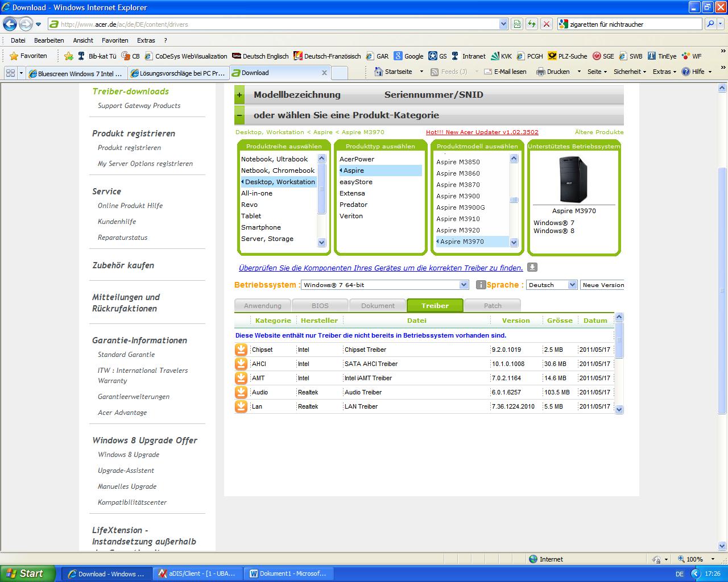Click the address bar URL field
The width and height of the screenshot is (728, 582).
[273, 24]
